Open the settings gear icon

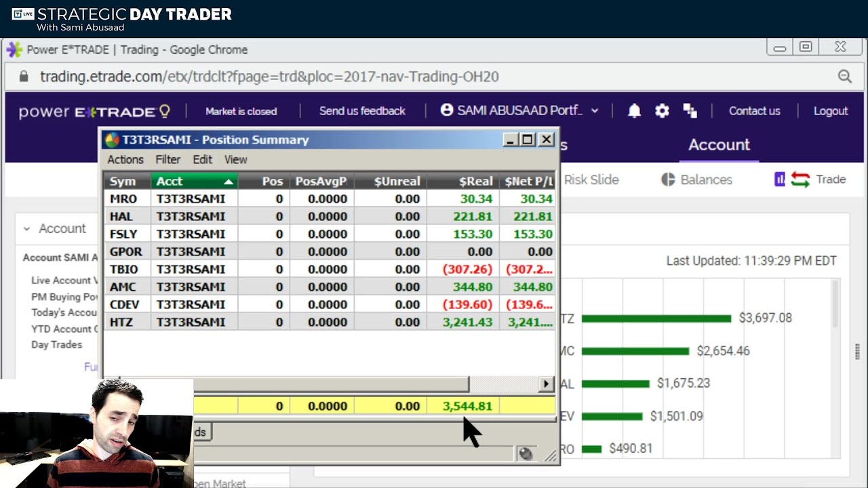[x=662, y=111]
